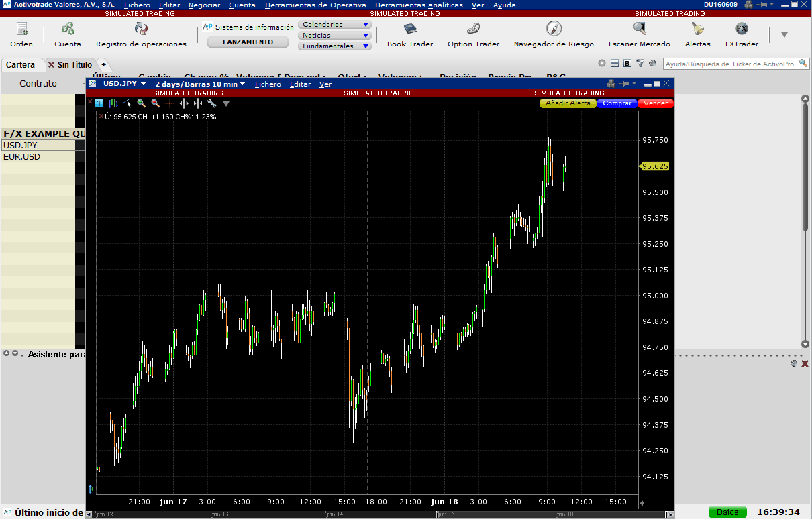812x519 pixels.
Task: Close the Asistente panel with red x
Action: [x=805, y=363]
